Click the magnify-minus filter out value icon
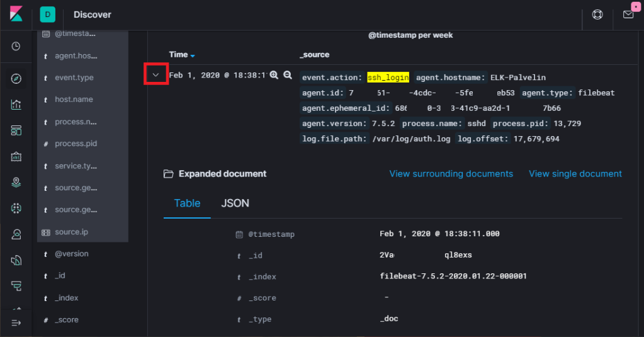 [288, 75]
